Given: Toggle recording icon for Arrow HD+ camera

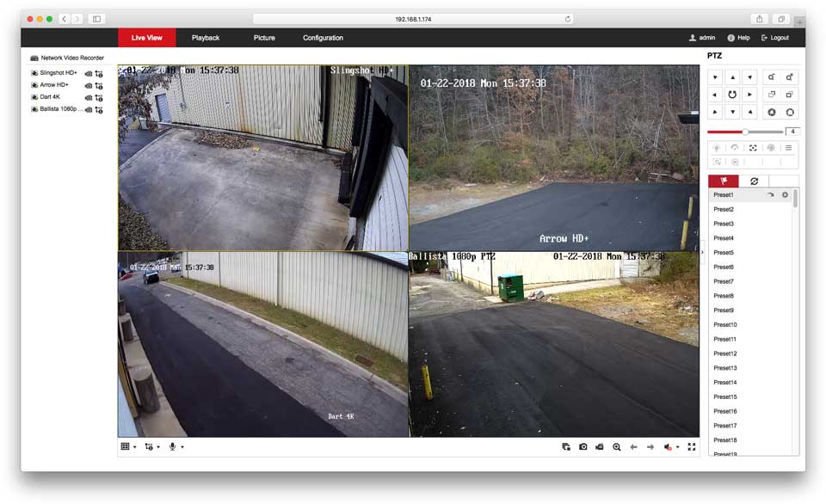Looking at the screenshot, I should tap(99, 86).
